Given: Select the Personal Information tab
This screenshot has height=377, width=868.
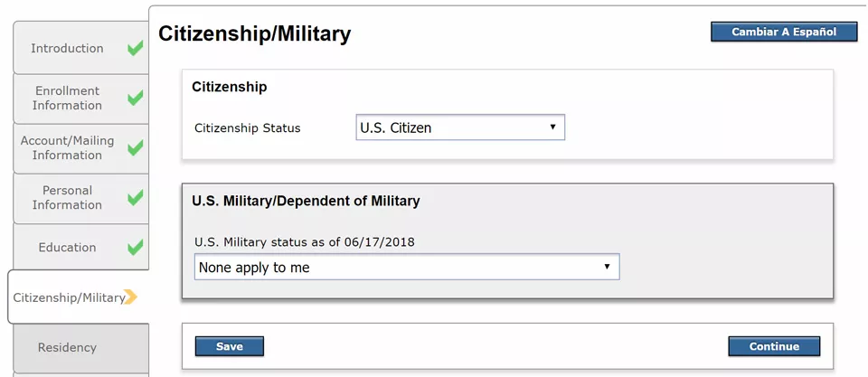Looking at the screenshot, I should [x=80, y=198].
